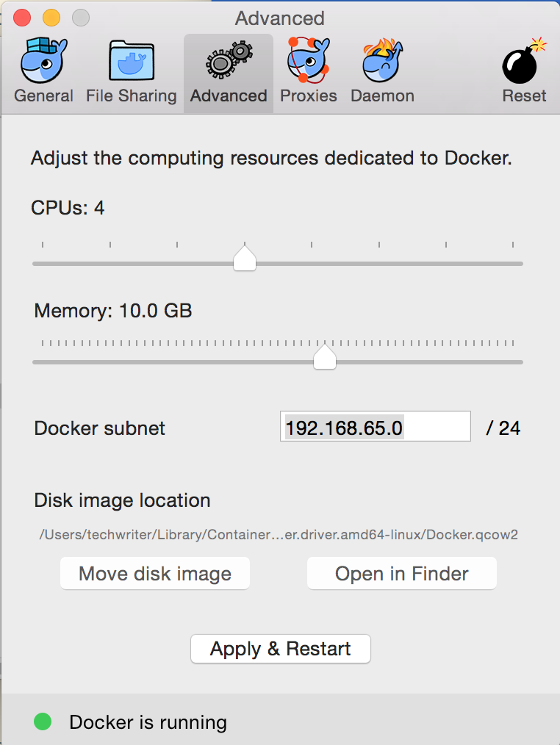
Task: Hit Apply & Restart
Action: pos(280,649)
